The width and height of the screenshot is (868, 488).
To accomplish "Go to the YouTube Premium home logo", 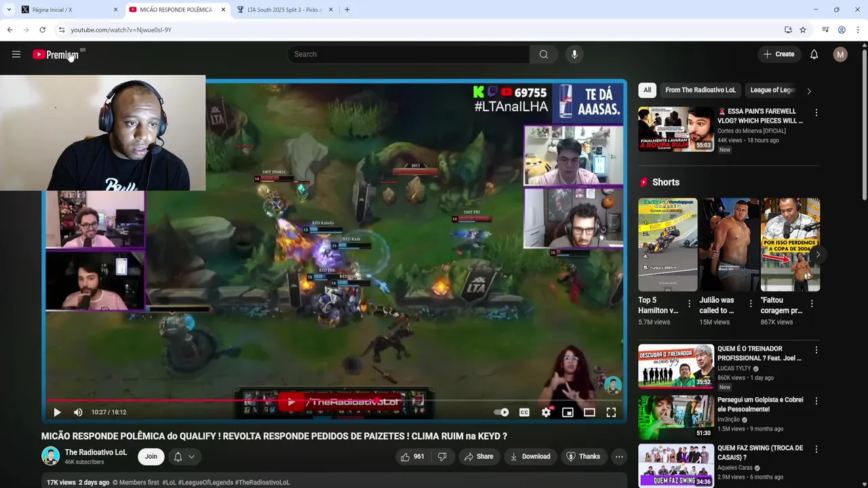I will 56,54.
